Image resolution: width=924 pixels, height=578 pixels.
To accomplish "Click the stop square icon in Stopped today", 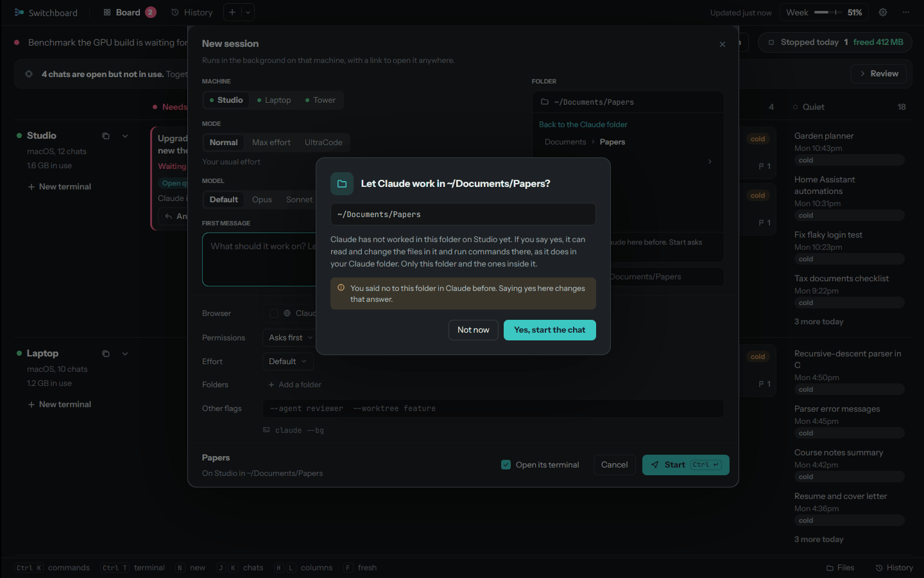I will click(771, 42).
